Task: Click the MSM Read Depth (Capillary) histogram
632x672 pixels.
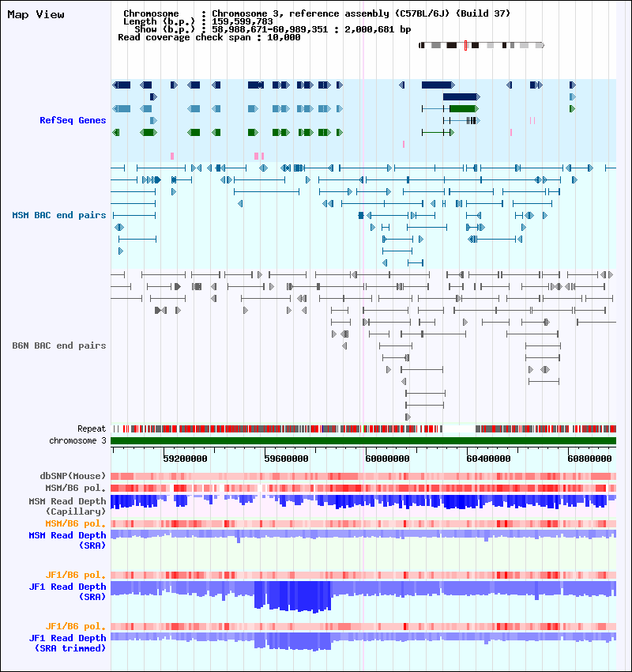Action: [x=363, y=502]
